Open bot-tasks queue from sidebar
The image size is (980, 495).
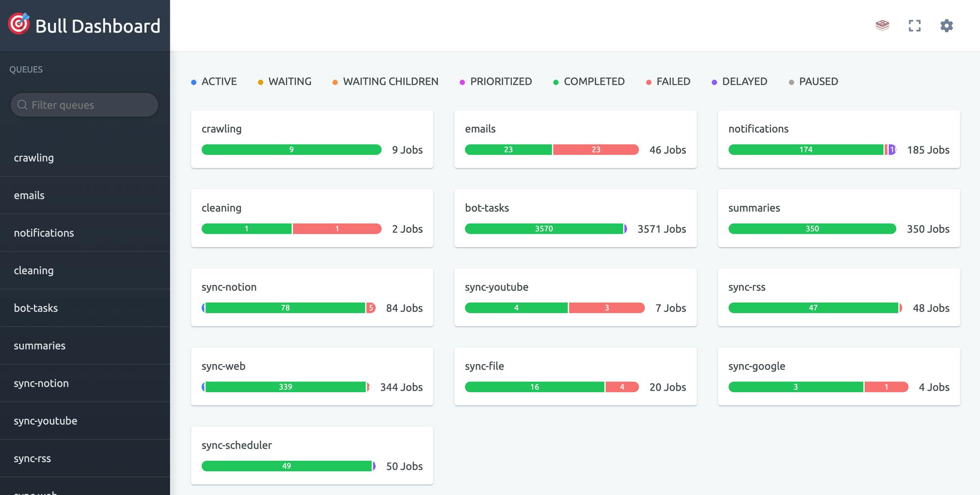[36, 308]
